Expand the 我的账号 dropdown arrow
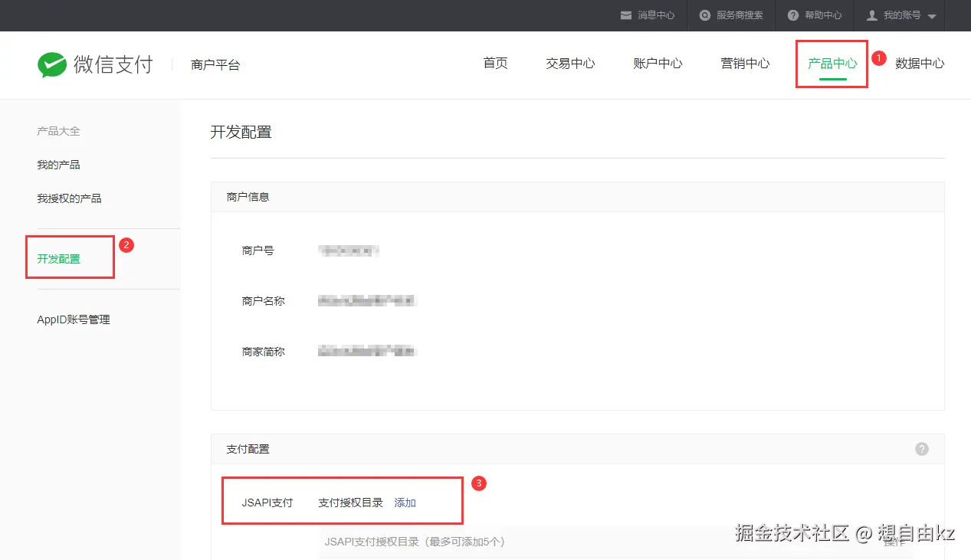971x560 pixels. [x=932, y=16]
